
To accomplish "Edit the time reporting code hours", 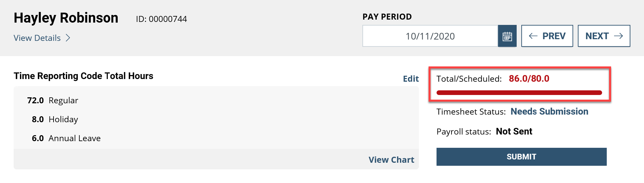I will coord(411,79).
